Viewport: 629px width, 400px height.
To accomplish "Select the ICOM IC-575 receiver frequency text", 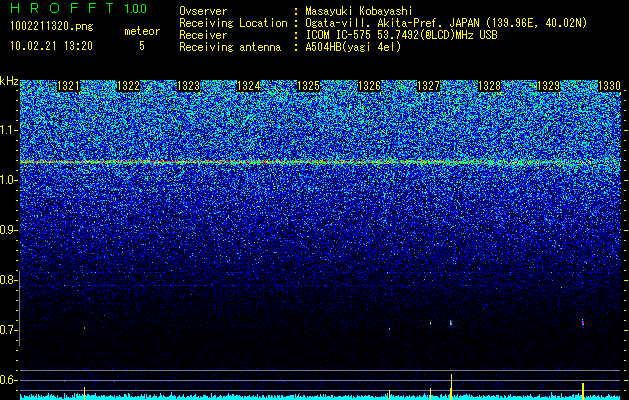I will coord(401,35).
